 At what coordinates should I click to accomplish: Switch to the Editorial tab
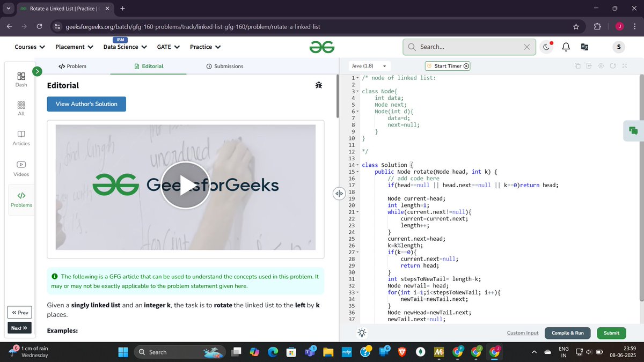(149, 66)
